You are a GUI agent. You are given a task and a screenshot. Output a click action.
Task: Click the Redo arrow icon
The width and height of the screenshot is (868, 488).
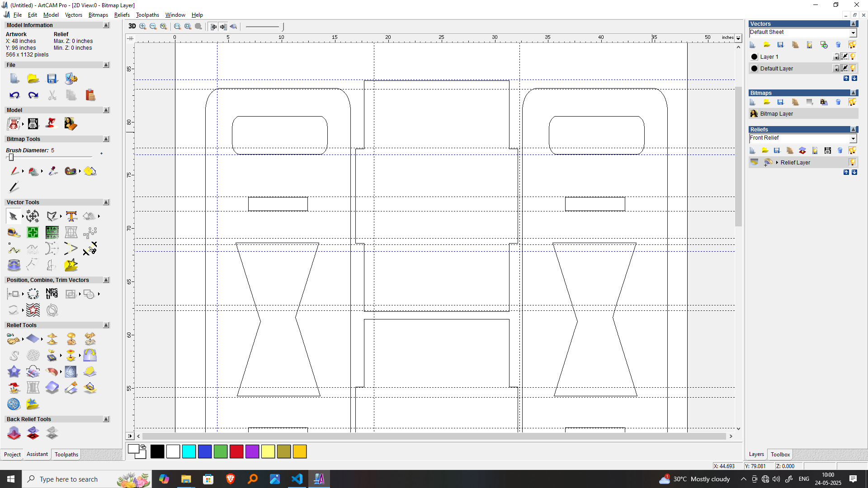point(33,95)
